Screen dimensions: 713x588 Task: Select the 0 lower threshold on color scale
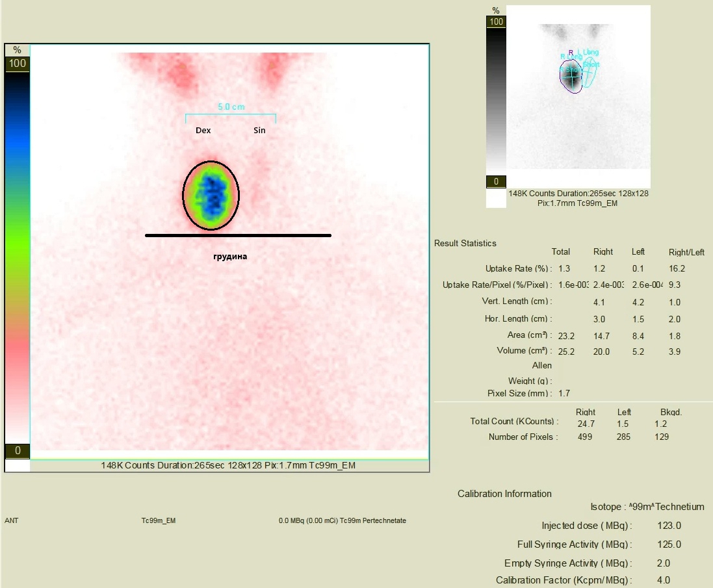17,451
